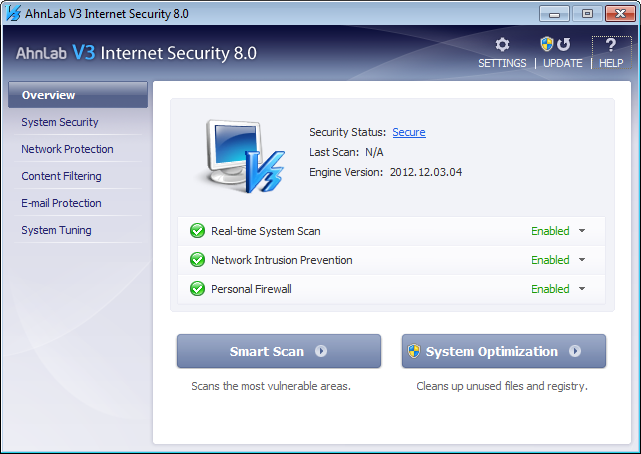Click the green check beside Network Intrusion Prevention
641x454 pixels.
[x=197, y=260]
